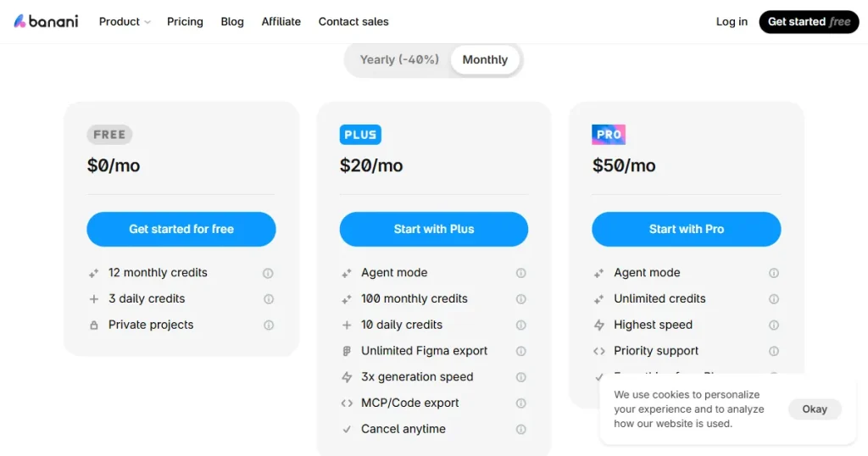Screen dimensions: 868x456
Task: Open info icon for Priority support
Action: coord(774,351)
